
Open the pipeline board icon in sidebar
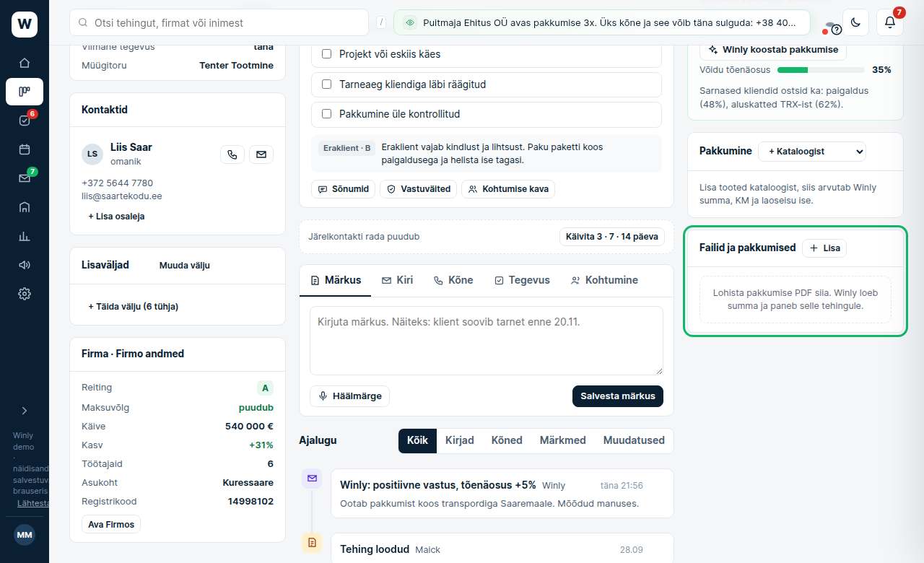pyautogui.click(x=25, y=92)
